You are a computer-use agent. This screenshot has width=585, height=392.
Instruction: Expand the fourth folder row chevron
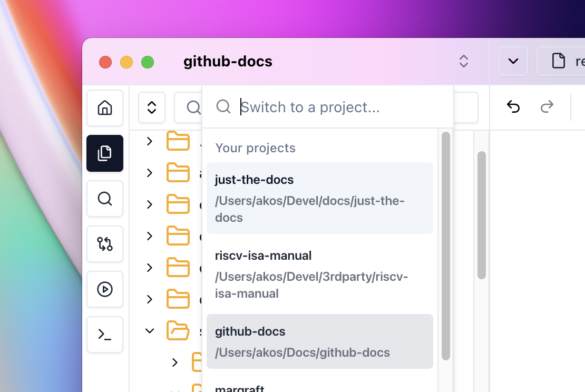tap(150, 236)
